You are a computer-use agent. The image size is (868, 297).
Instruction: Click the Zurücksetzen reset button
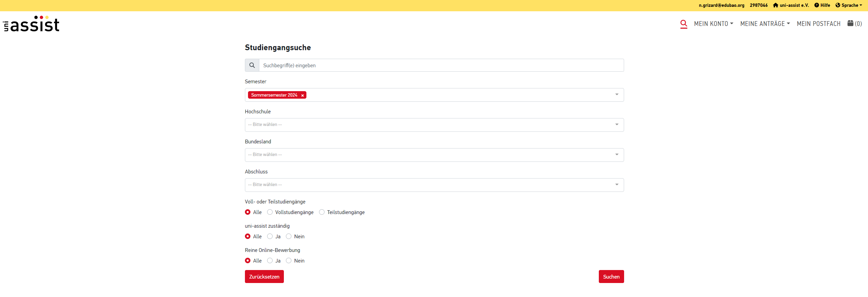click(x=264, y=277)
